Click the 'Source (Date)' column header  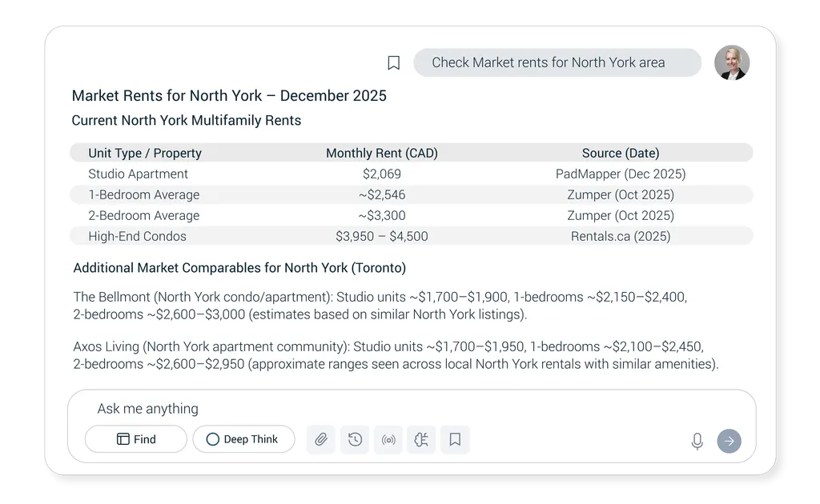621,153
